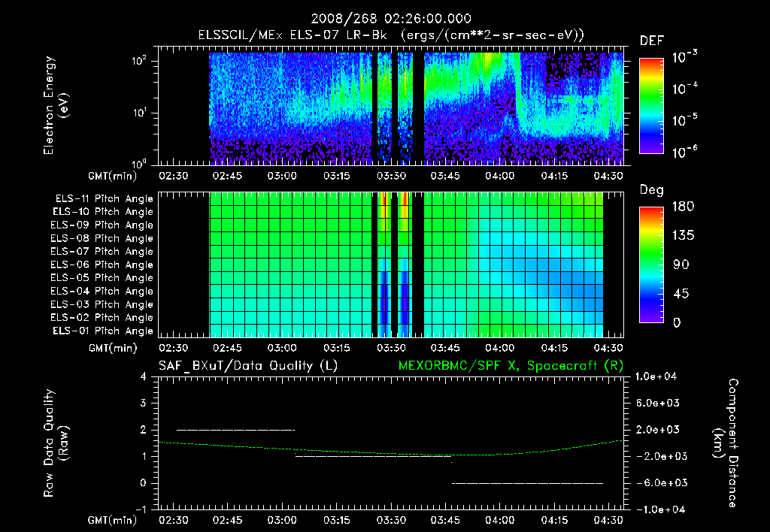Click the data quality line at level 2
The height and width of the screenshot is (532, 770).
pos(235,430)
